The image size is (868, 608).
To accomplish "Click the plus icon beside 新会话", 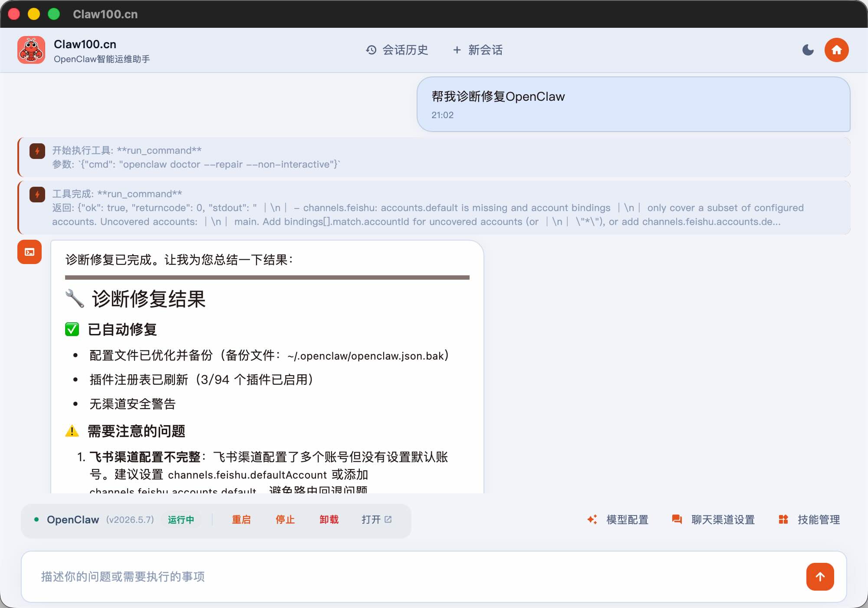I will [457, 50].
